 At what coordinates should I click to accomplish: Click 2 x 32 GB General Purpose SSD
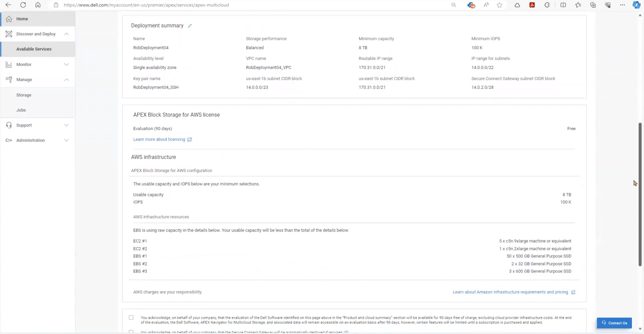coord(541,264)
